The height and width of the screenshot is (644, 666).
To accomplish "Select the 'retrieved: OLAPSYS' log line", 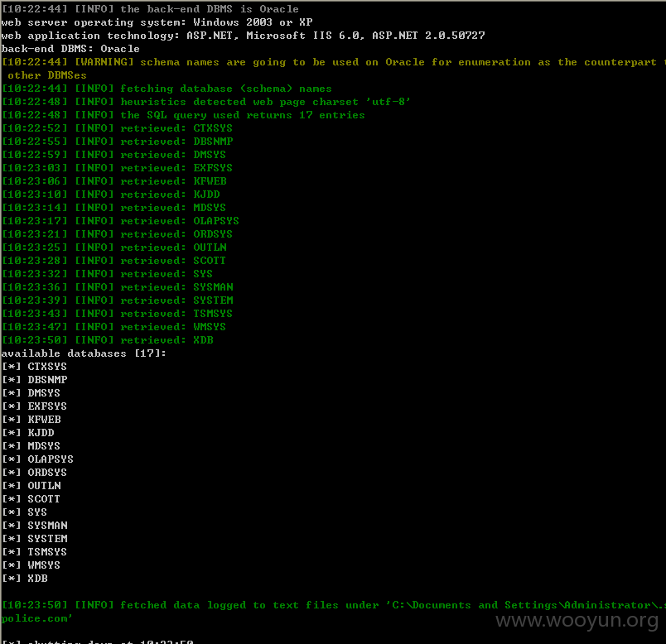I will [120, 221].
